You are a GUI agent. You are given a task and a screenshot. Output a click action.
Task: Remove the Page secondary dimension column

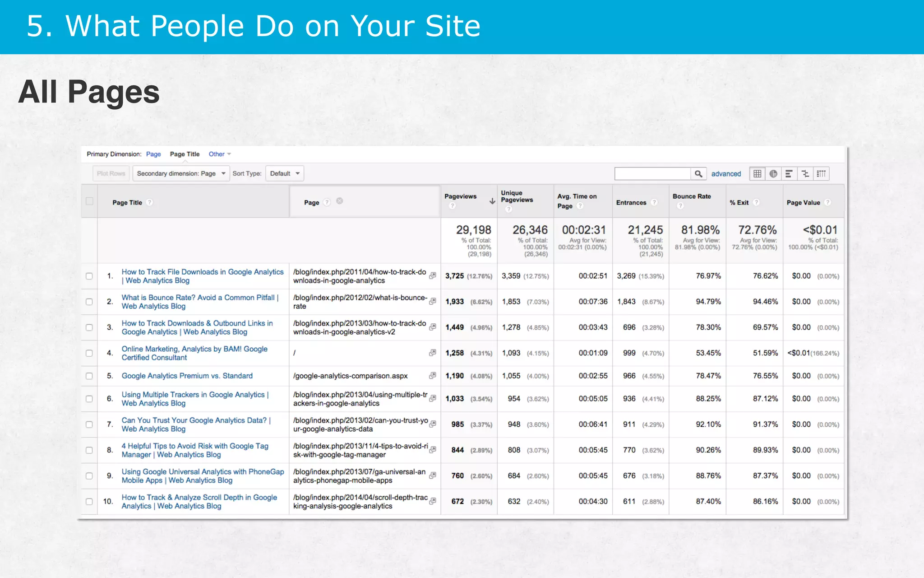coord(340,201)
